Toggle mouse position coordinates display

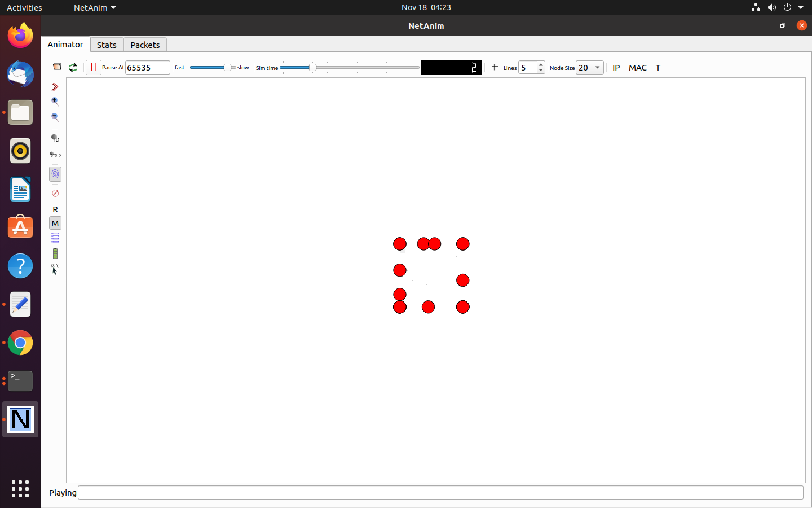[x=55, y=268]
